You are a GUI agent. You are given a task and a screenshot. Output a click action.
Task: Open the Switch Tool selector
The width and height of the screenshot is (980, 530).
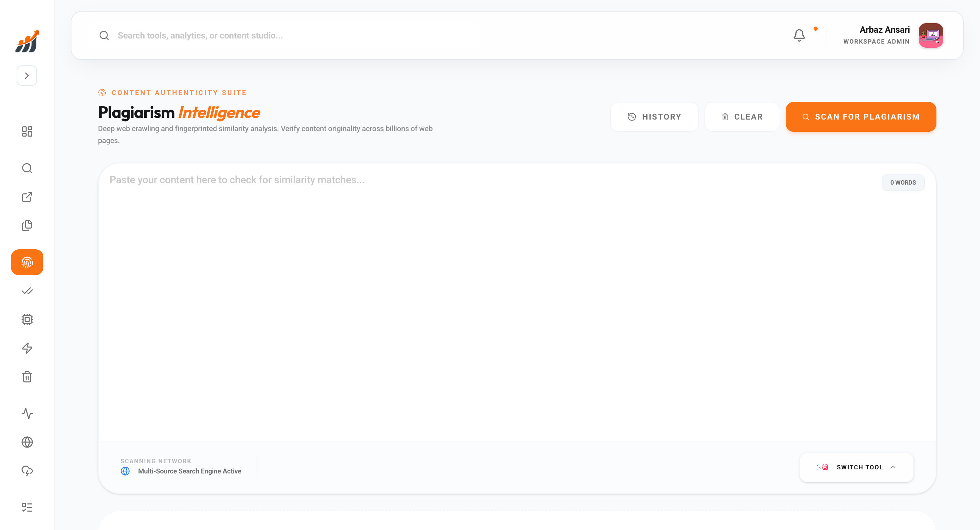[856, 467]
